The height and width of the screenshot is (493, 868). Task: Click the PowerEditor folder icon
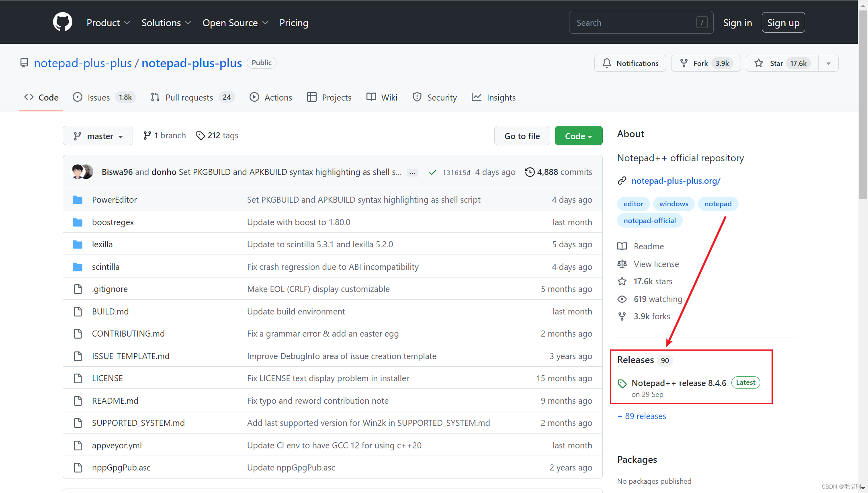point(78,200)
